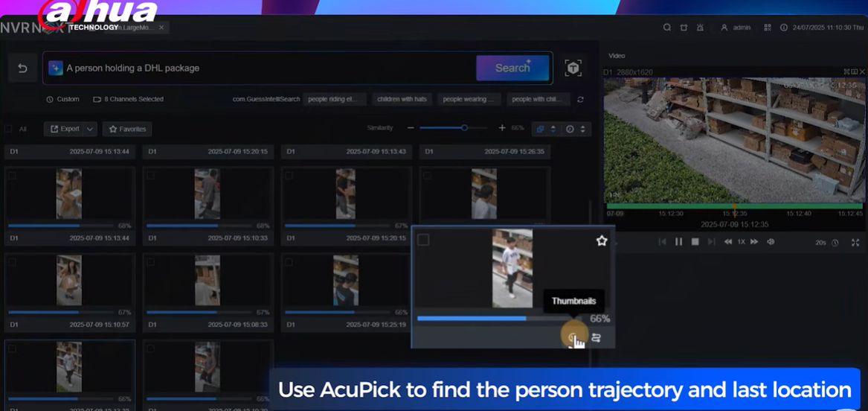
Task: Select suggestion 'people riding el...'
Action: pos(335,99)
